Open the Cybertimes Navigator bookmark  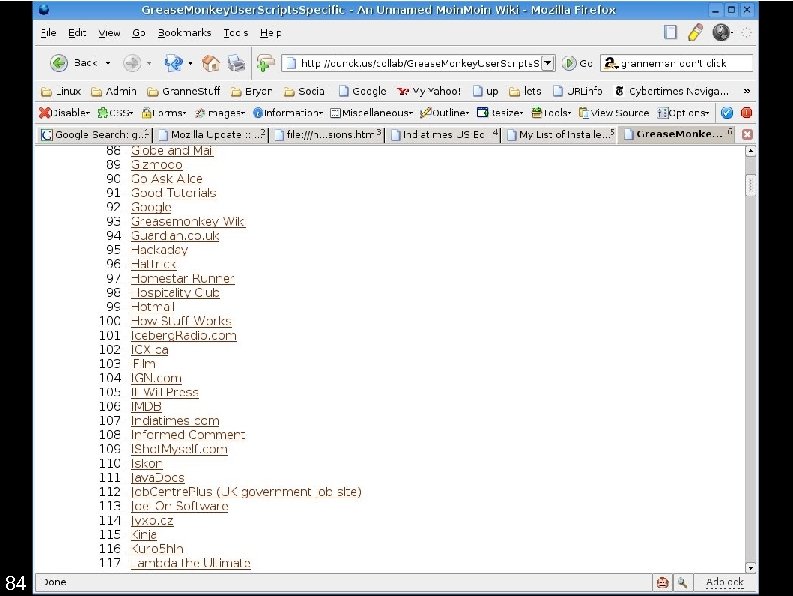click(x=672, y=92)
